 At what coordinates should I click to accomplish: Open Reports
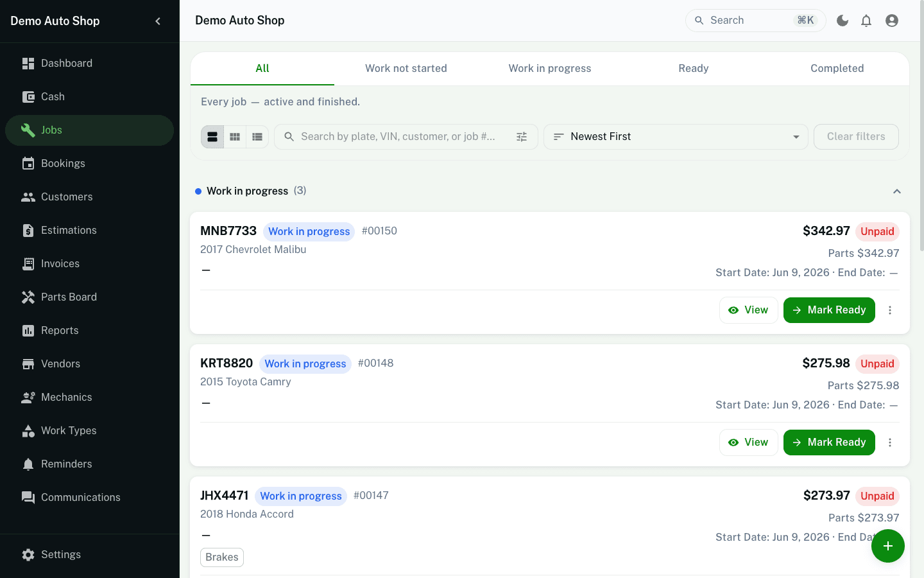coord(89,330)
